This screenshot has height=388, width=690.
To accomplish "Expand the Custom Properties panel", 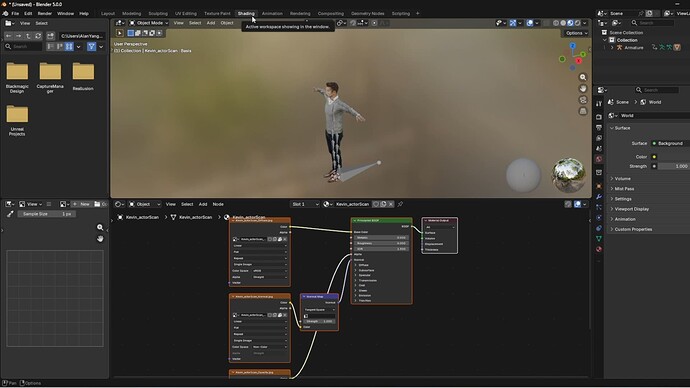I will pyautogui.click(x=633, y=229).
